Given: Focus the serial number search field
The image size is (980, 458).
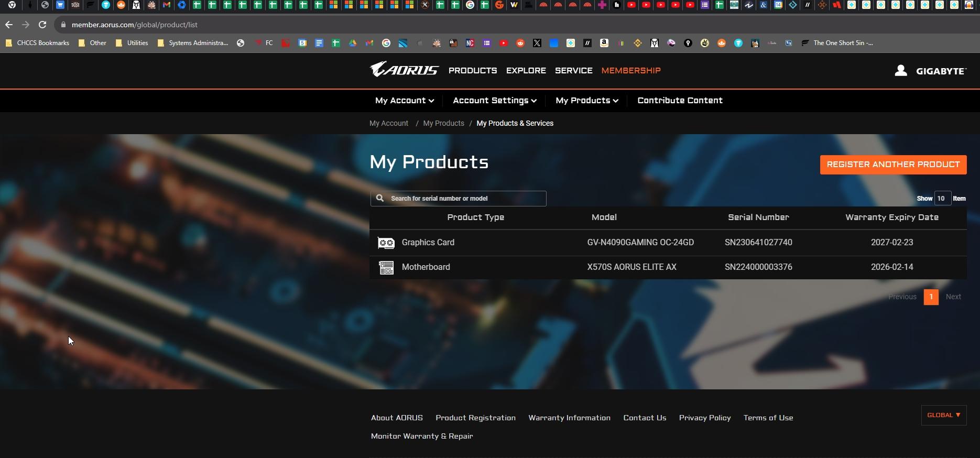Looking at the screenshot, I should pos(459,199).
